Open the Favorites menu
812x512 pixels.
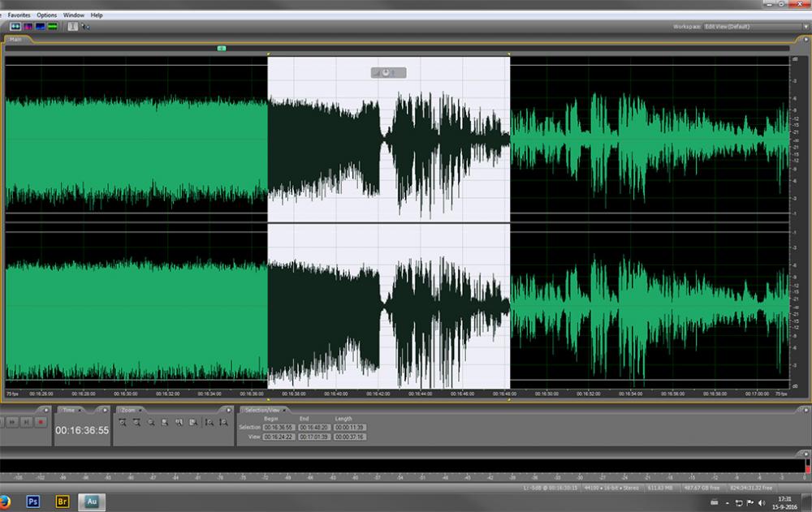[19, 15]
